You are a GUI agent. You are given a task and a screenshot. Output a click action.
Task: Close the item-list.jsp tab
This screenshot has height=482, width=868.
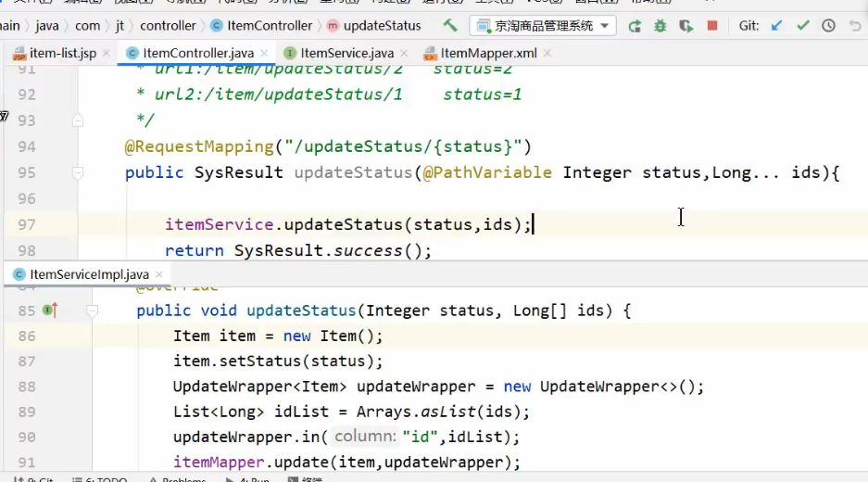tap(107, 53)
